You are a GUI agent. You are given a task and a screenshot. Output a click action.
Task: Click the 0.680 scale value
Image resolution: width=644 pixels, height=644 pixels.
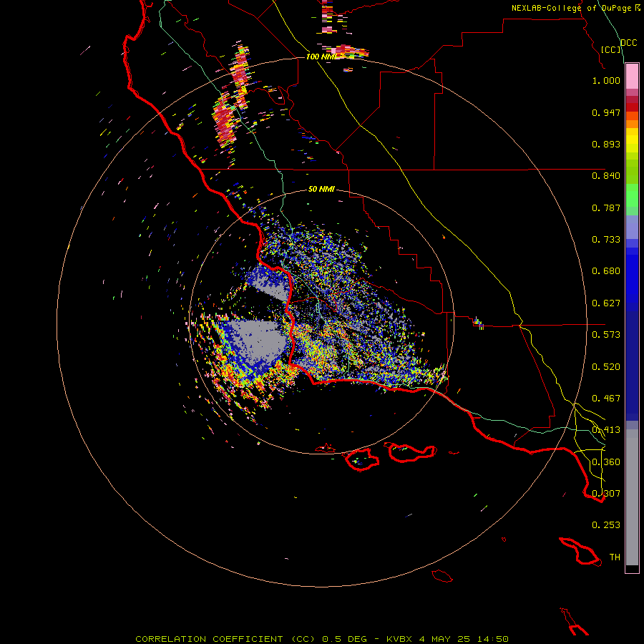(x=606, y=271)
